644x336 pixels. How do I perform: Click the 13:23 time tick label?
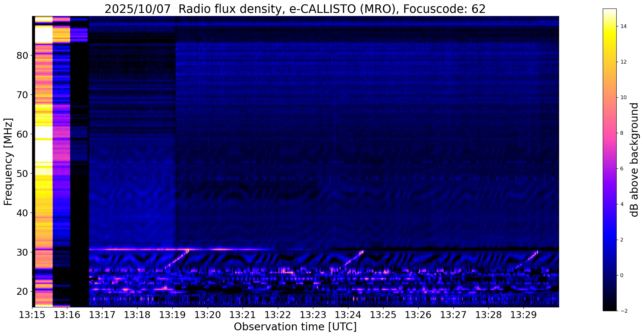[313, 315]
